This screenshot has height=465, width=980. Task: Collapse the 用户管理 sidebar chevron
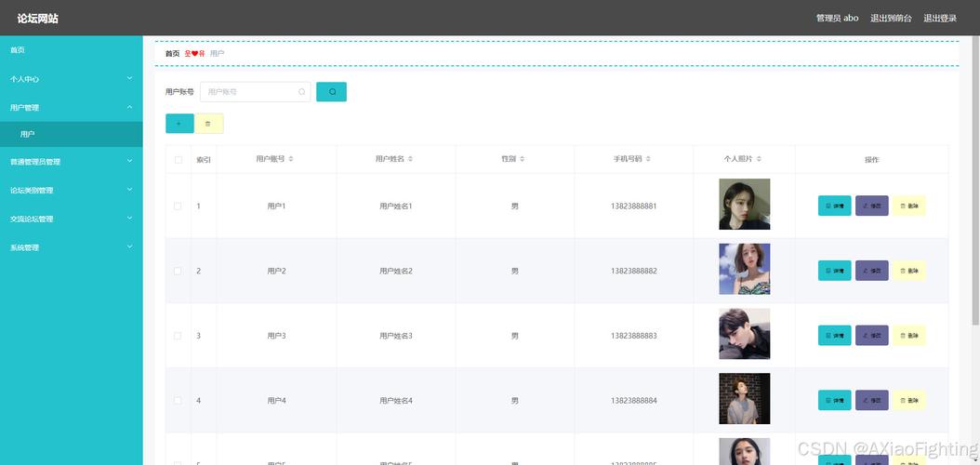[x=129, y=108]
